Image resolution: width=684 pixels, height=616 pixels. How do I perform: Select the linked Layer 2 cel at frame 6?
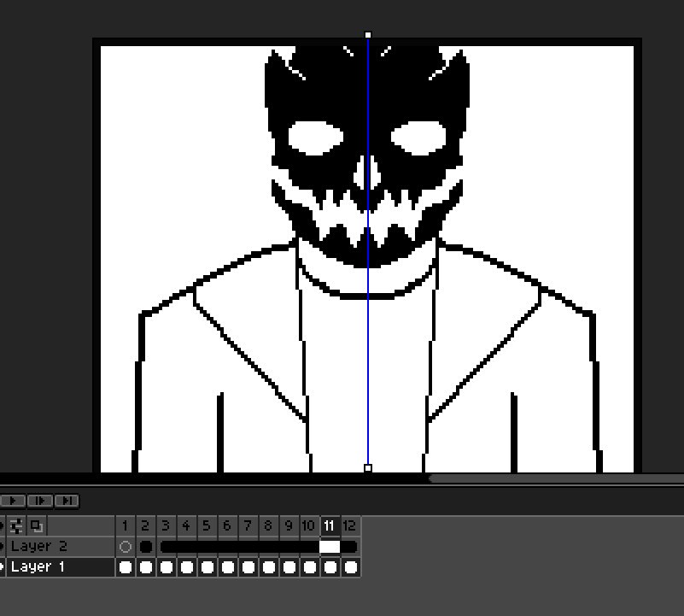point(228,546)
